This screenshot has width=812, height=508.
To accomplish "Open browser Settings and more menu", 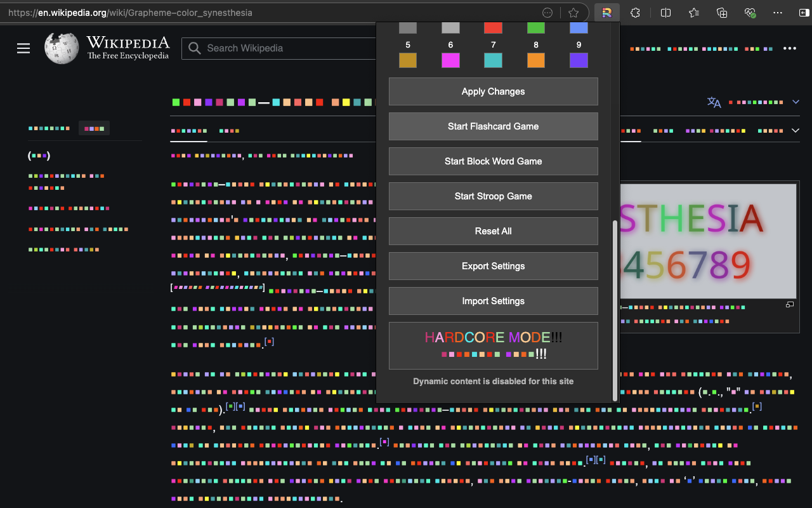I will coord(778,13).
